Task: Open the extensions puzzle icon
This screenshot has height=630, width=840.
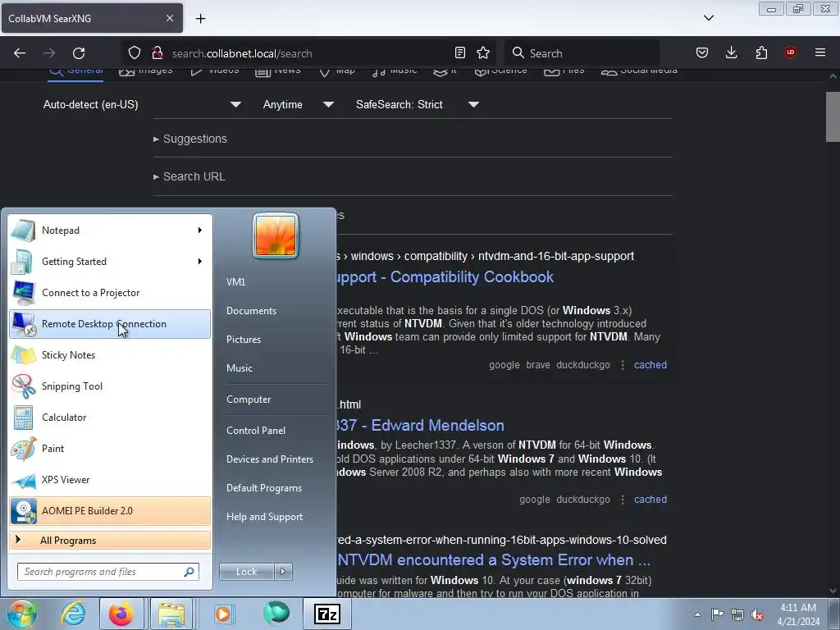Action: coord(761,52)
